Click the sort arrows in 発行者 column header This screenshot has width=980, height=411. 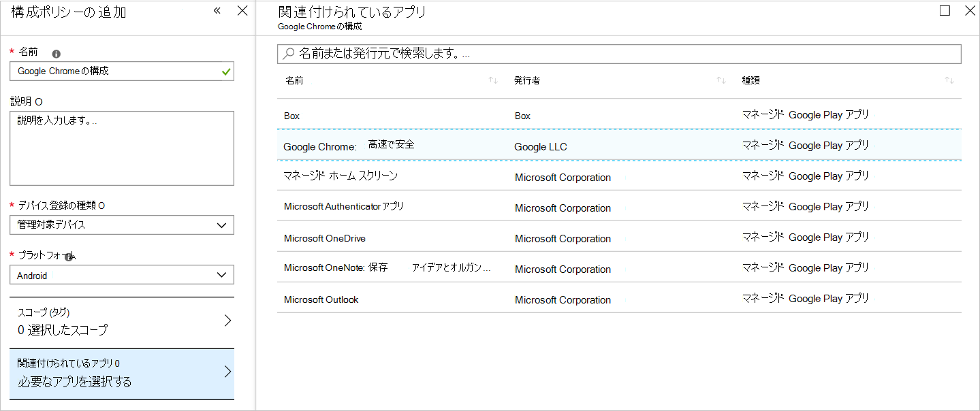(721, 80)
